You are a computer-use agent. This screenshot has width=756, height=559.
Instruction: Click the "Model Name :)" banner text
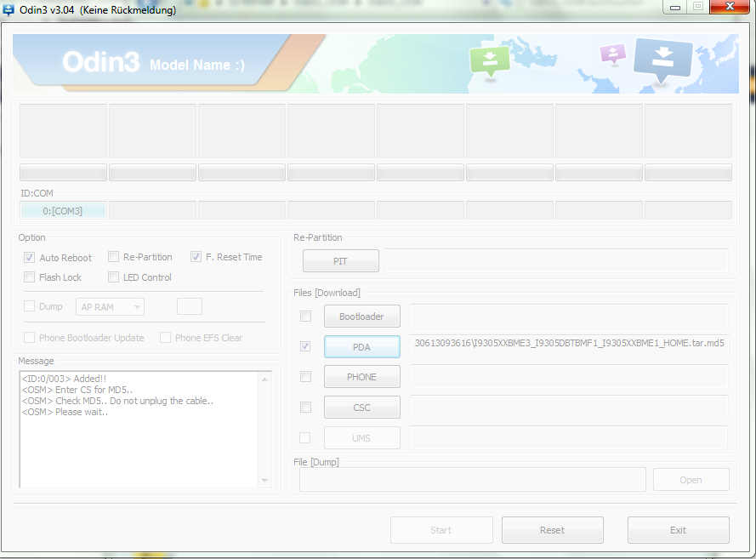pyautogui.click(x=197, y=66)
